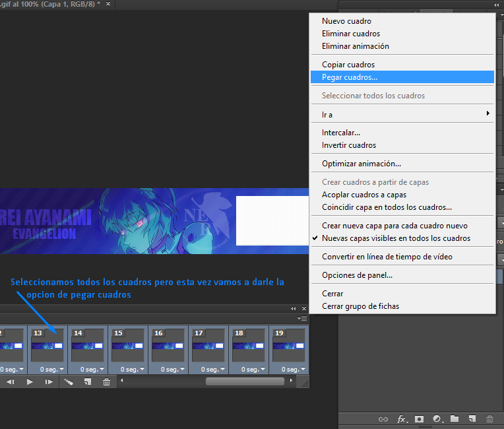Collapse right panel dock double arrows
The image size is (504, 429).
(496, 5)
